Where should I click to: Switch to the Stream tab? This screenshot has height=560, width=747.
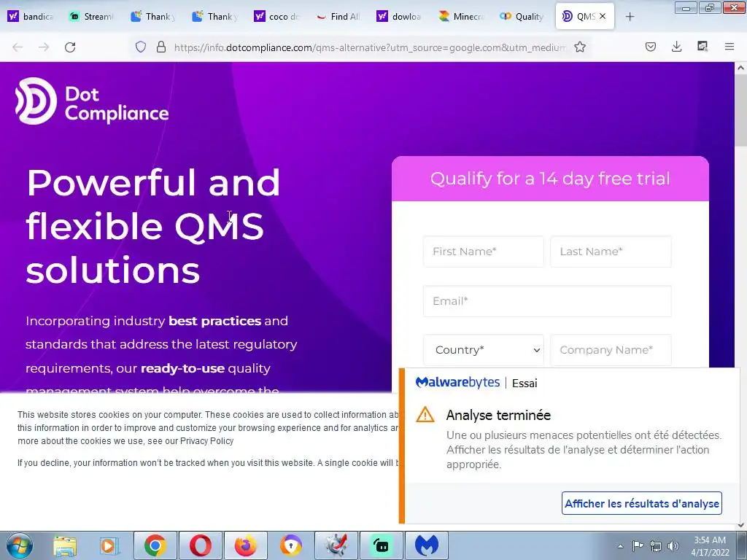(x=92, y=17)
